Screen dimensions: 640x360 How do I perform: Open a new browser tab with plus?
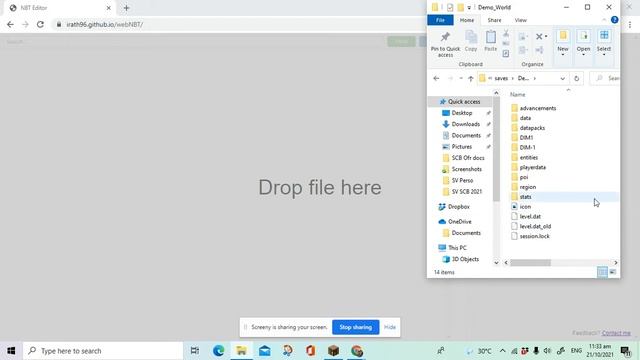pyautogui.click(x=126, y=8)
